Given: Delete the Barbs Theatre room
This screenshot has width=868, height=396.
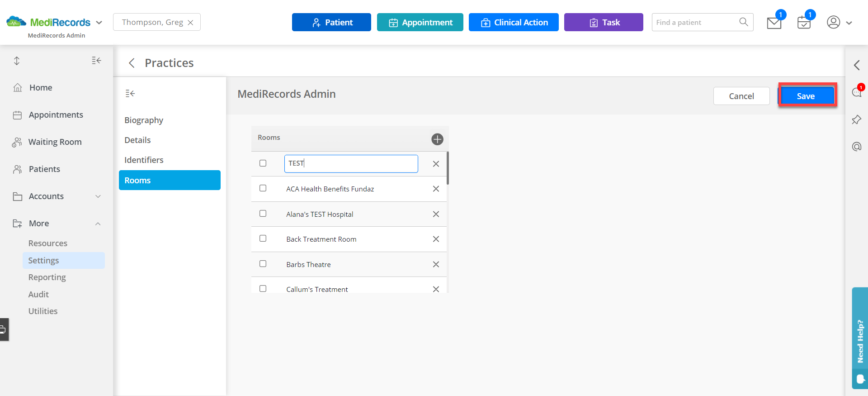Looking at the screenshot, I should pyautogui.click(x=436, y=264).
